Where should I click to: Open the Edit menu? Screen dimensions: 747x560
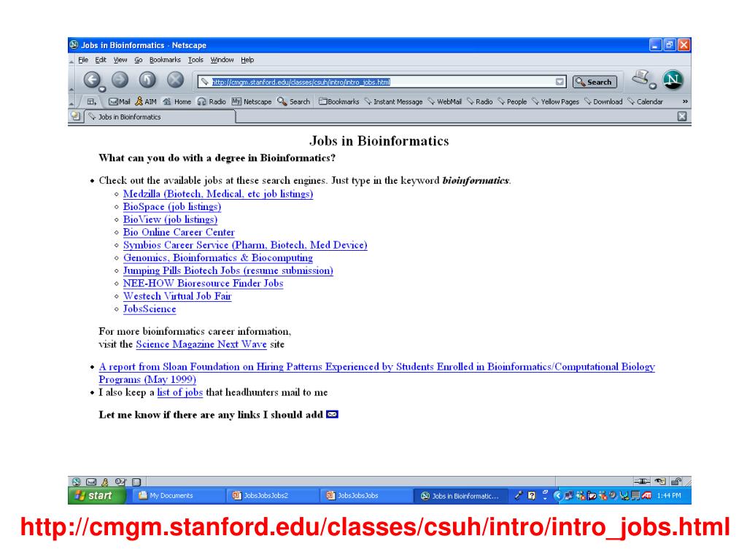[x=101, y=60]
